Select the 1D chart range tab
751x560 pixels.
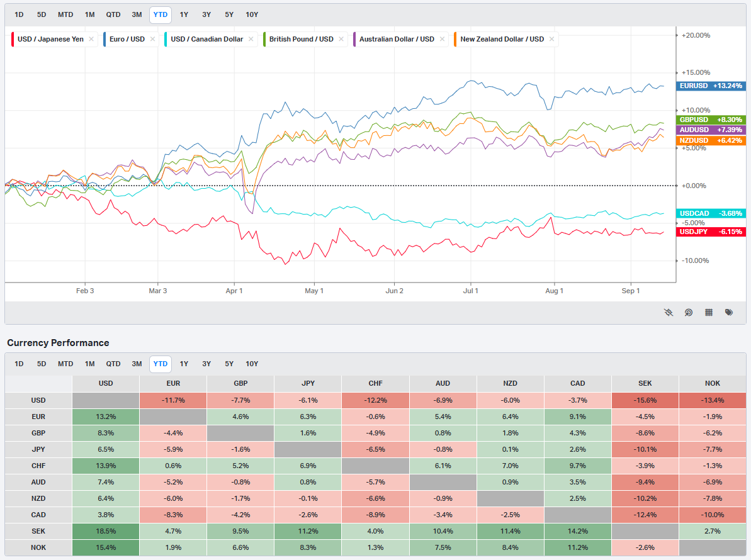[19, 15]
